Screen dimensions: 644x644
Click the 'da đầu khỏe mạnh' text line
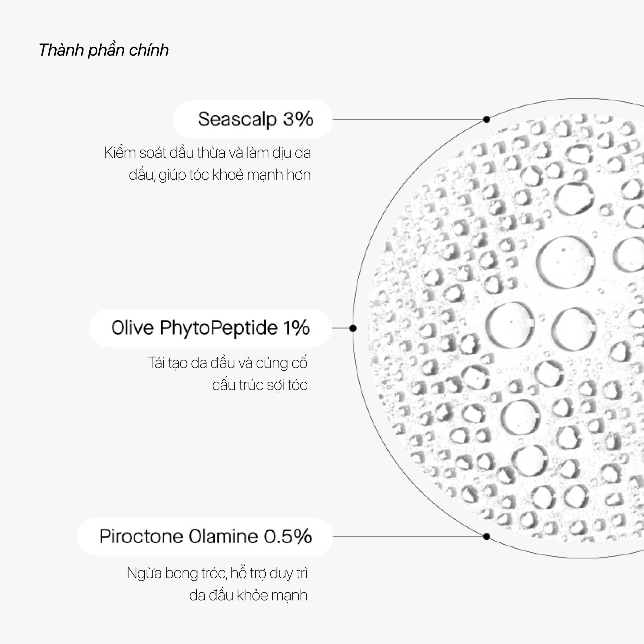(x=248, y=595)
